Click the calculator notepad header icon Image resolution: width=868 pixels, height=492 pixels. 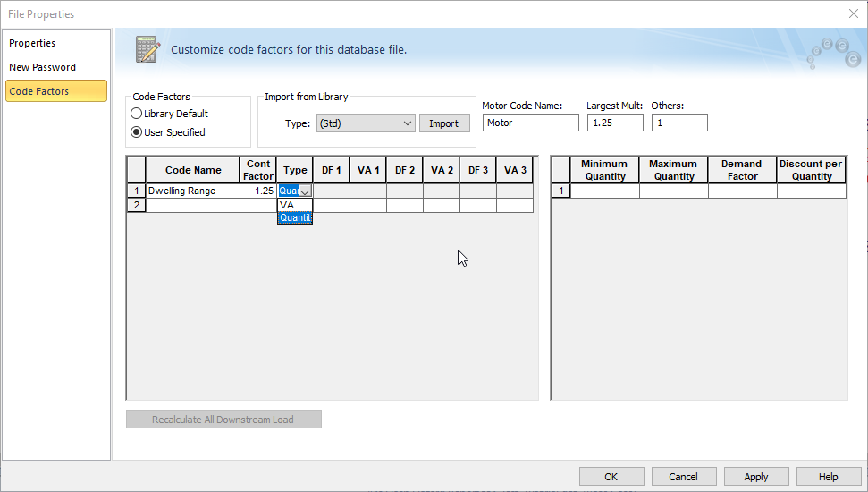click(x=147, y=49)
